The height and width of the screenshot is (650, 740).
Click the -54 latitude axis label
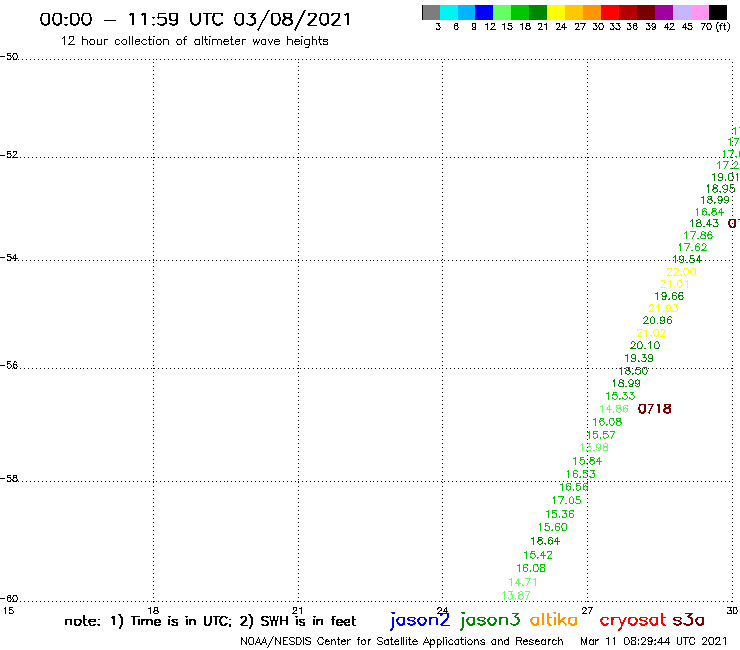9,258
